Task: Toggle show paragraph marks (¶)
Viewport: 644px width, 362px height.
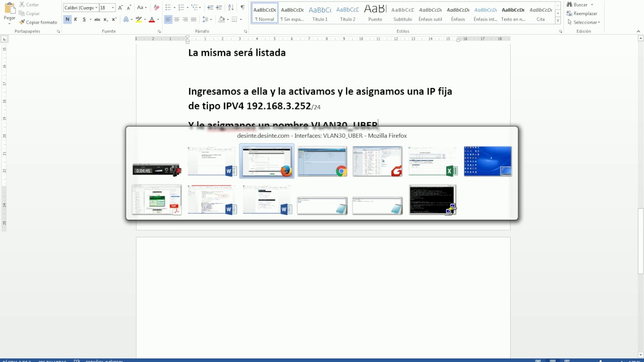Action: [x=243, y=8]
